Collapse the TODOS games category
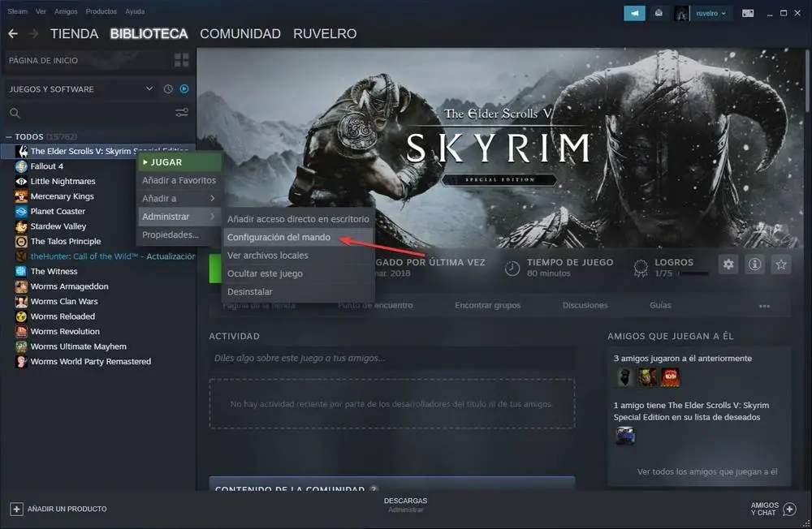812x529 pixels. [9, 136]
